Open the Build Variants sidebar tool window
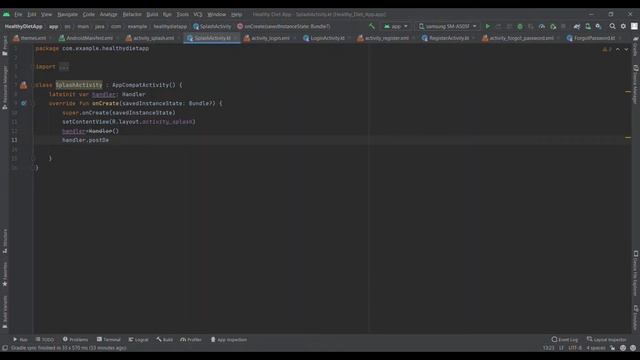Screen dimensions: 640x360 click(x=4, y=312)
